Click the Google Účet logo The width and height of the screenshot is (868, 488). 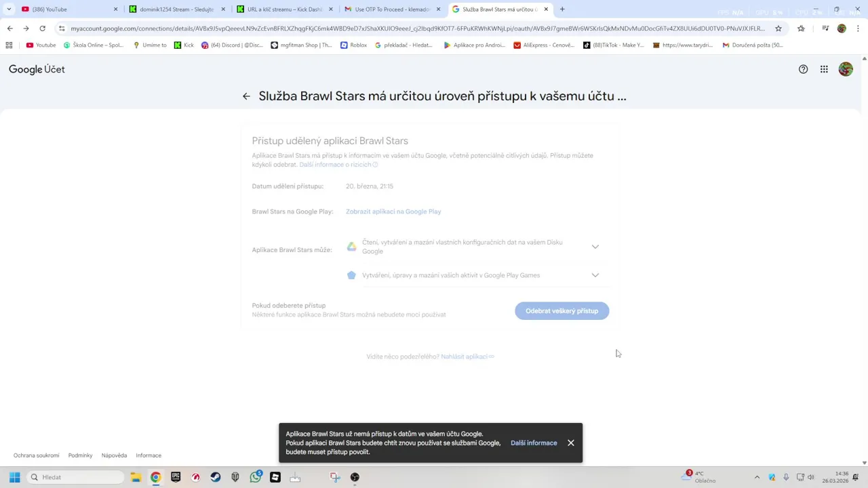(x=37, y=69)
